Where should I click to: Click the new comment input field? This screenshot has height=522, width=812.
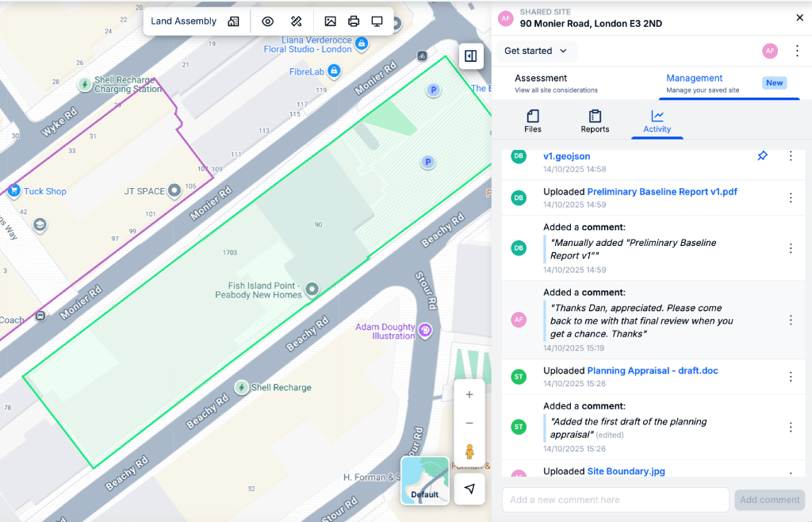[x=615, y=500]
